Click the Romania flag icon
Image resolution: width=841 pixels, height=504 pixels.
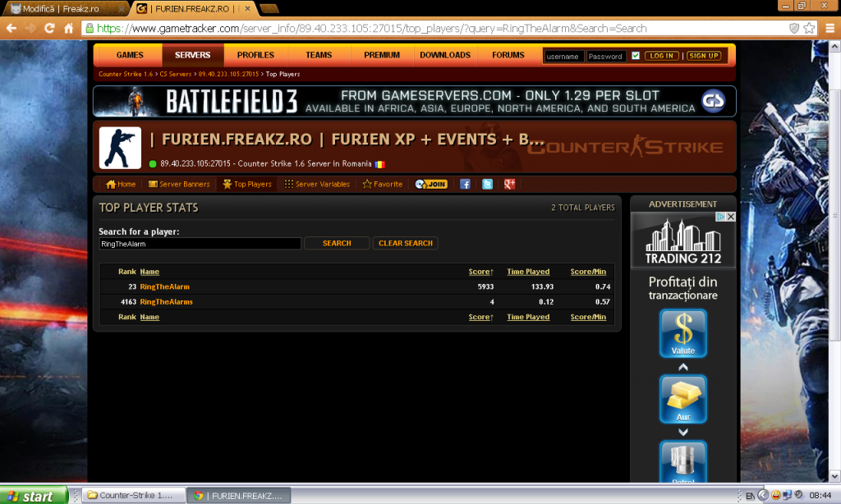coord(379,164)
